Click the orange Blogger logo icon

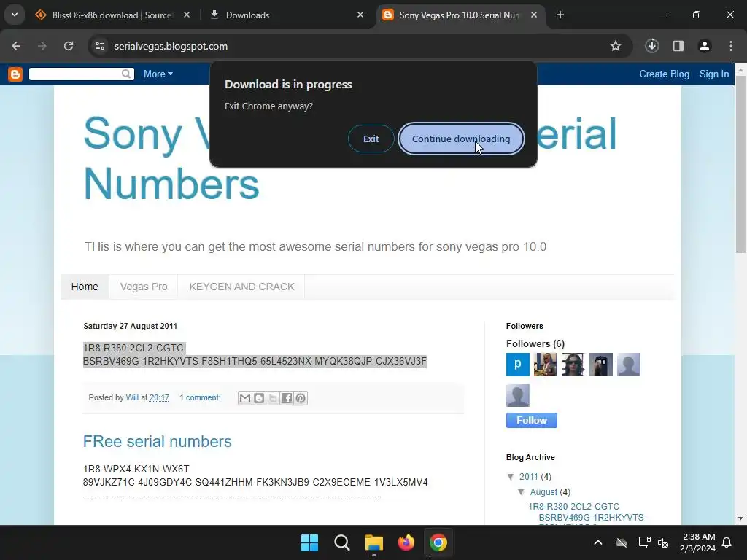15,74
